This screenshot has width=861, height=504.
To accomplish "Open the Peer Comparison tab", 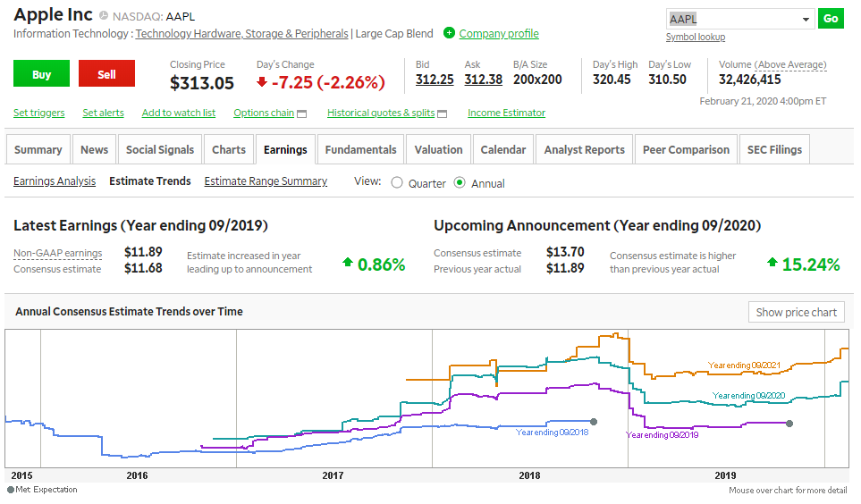I will pos(687,149).
